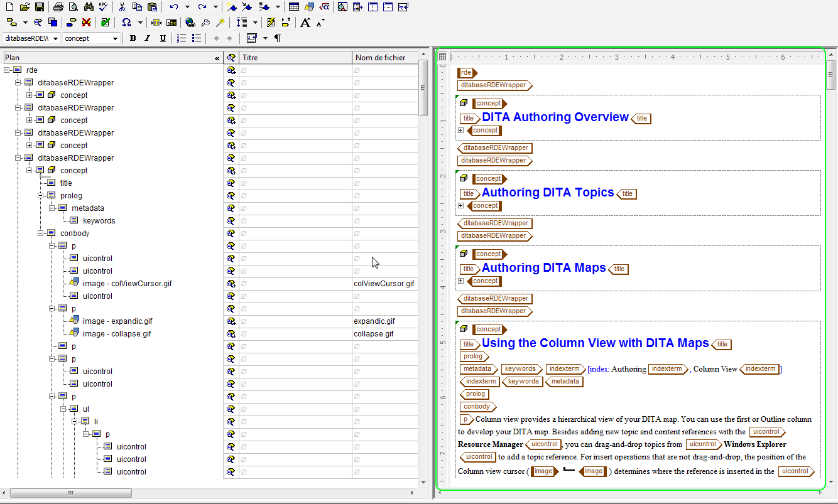Click the opening prolog tag in document
The width and height of the screenshot is (838, 504).
pyautogui.click(x=474, y=357)
